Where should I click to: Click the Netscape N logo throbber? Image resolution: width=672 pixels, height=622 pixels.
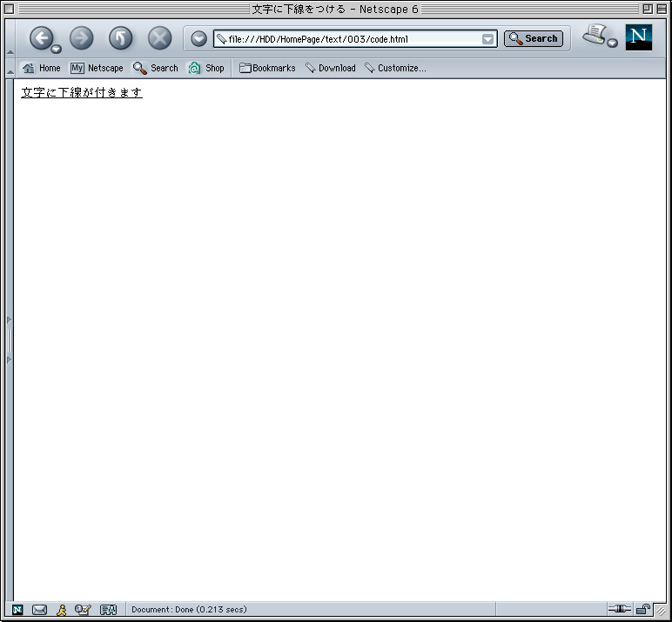coord(638,37)
